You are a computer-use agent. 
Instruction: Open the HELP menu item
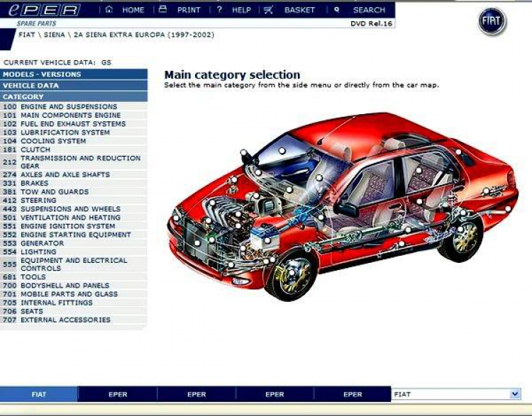[242, 10]
